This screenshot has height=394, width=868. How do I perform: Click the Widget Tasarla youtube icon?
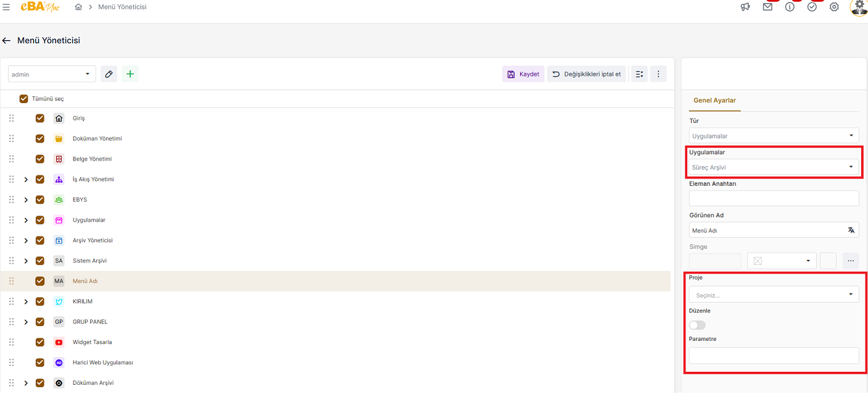click(59, 342)
